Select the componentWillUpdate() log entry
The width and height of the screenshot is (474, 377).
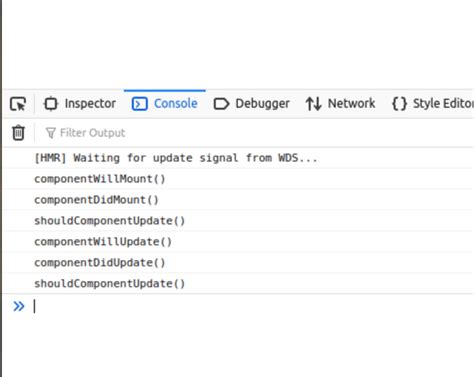point(238,242)
